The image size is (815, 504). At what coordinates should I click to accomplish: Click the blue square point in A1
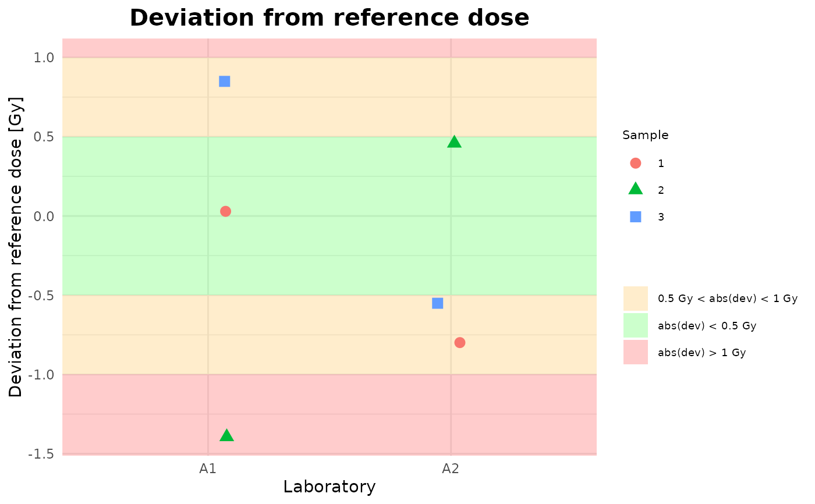click(x=225, y=81)
